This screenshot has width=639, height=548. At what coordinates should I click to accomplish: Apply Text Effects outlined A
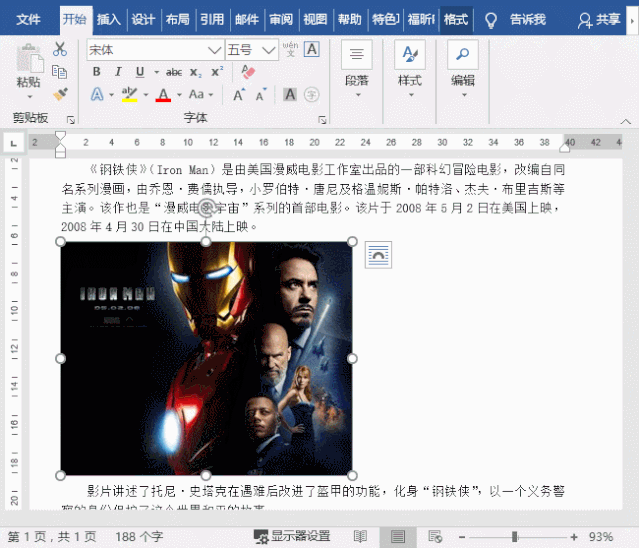tap(97, 95)
